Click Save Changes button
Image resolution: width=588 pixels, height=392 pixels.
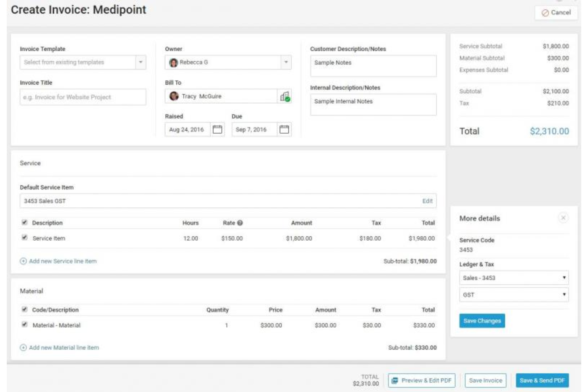coord(482,321)
